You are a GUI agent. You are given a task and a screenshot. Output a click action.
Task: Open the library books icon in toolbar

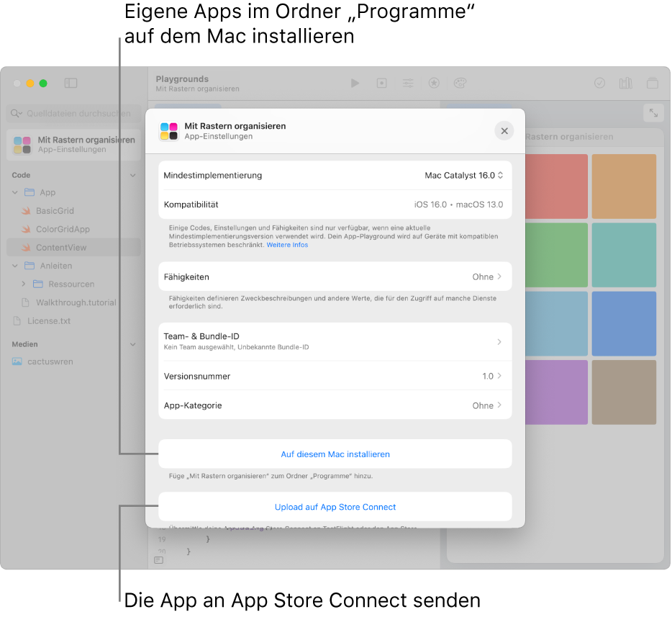(626, 84)
